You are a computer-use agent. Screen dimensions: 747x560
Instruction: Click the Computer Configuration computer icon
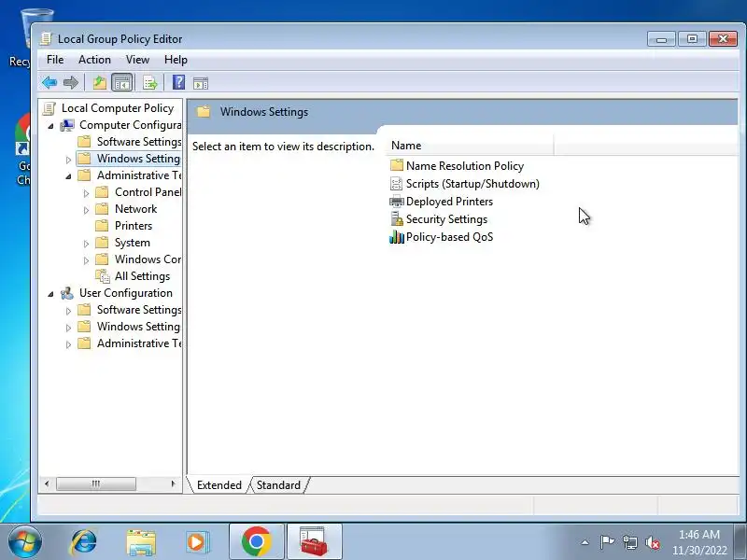[x=67, y=125]
